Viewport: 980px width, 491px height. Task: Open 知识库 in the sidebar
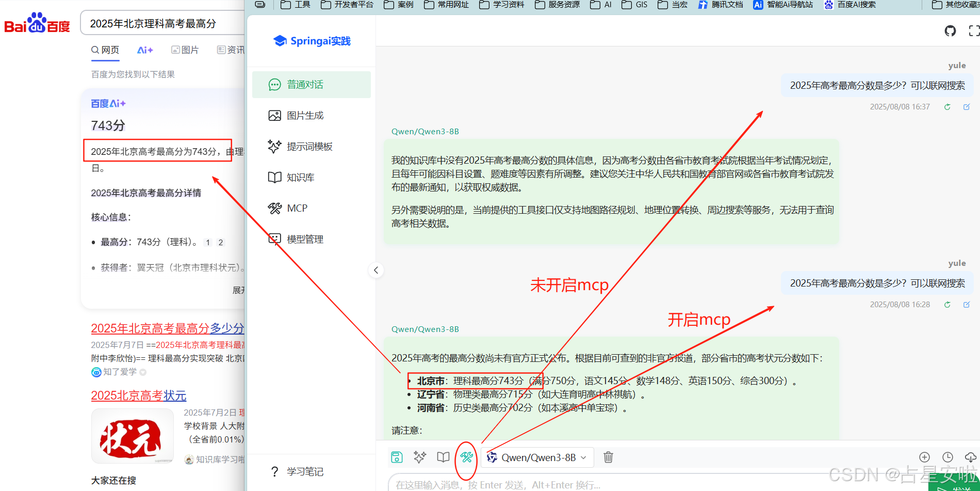312,178
